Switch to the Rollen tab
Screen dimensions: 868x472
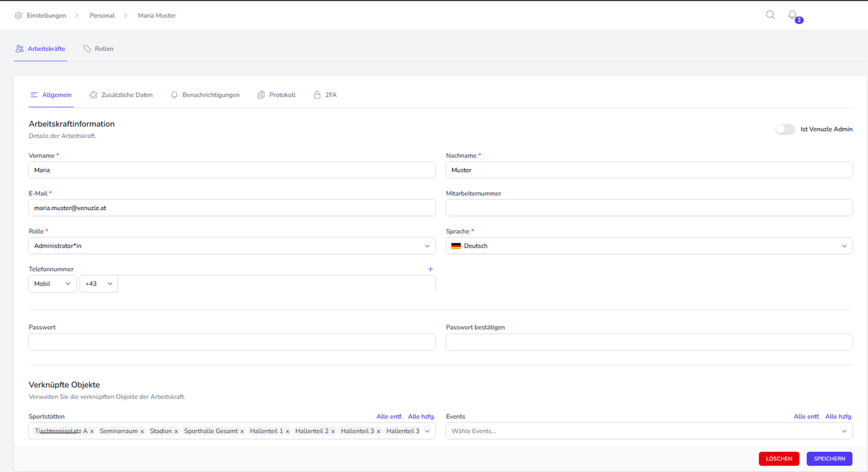(x=98, y=48)
